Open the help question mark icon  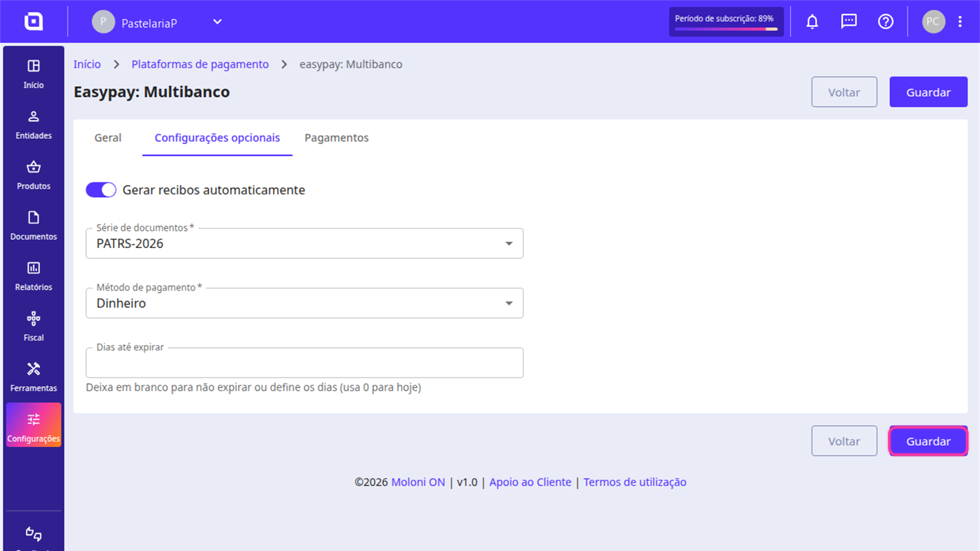(886, 22)
